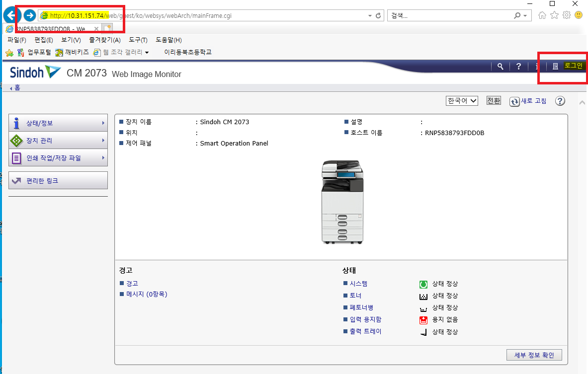The height and width of the screenshot is (374, 588).
Task: Expand the 장치 관리 menu
Action: (58, 141)
